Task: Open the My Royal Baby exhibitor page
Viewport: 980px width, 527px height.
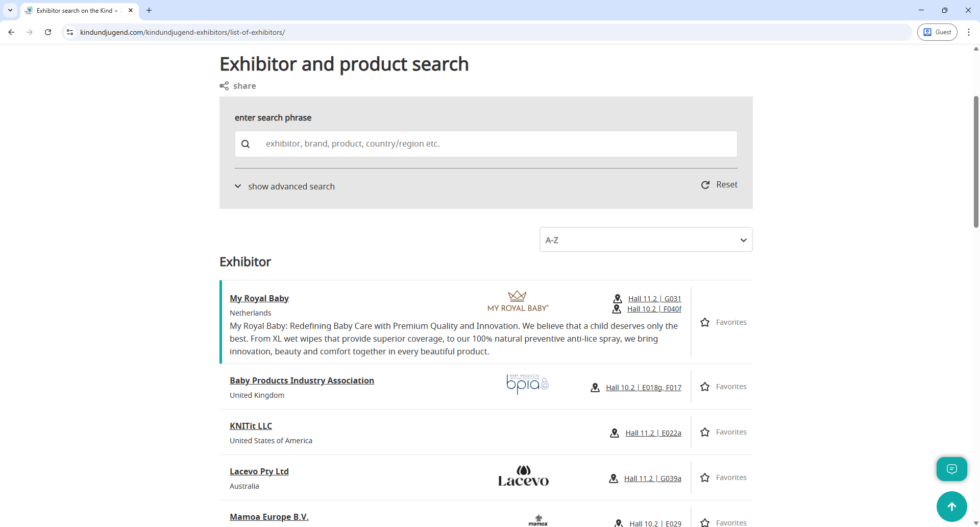Action: click(259, 298)
